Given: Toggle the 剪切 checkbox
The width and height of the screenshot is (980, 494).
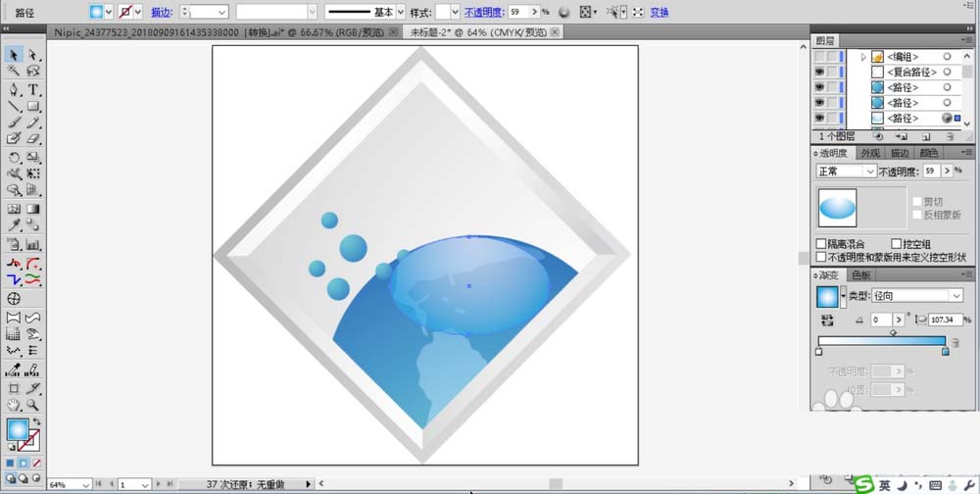Looking at the screenshot, I should pos(917,201).
